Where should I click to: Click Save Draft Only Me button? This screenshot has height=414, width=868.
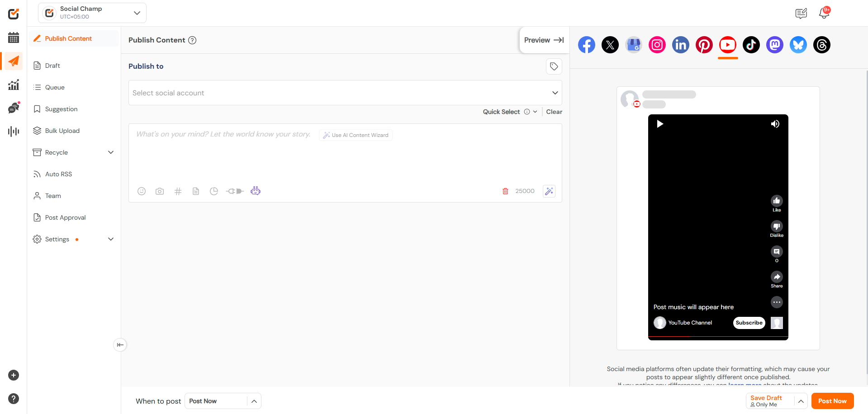coord(770,401)
